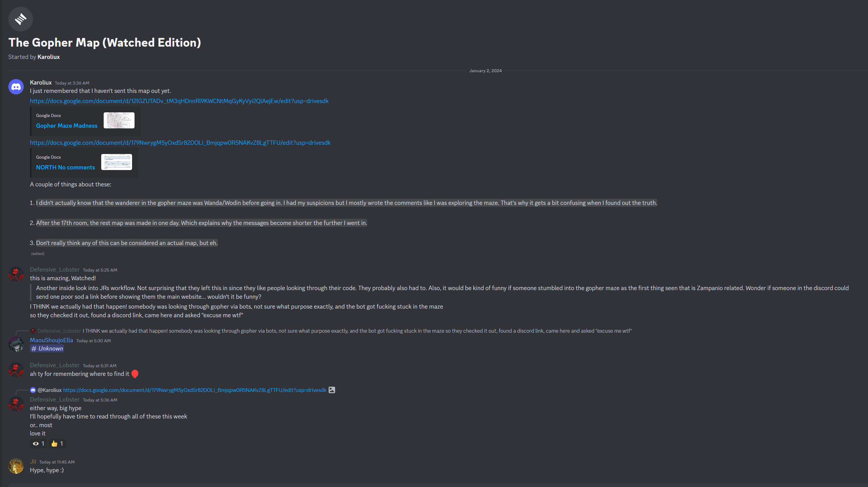Jump to the replied message above MaouShoujoElla
Viewport: 868px width, 487px height.
point(357,331)
